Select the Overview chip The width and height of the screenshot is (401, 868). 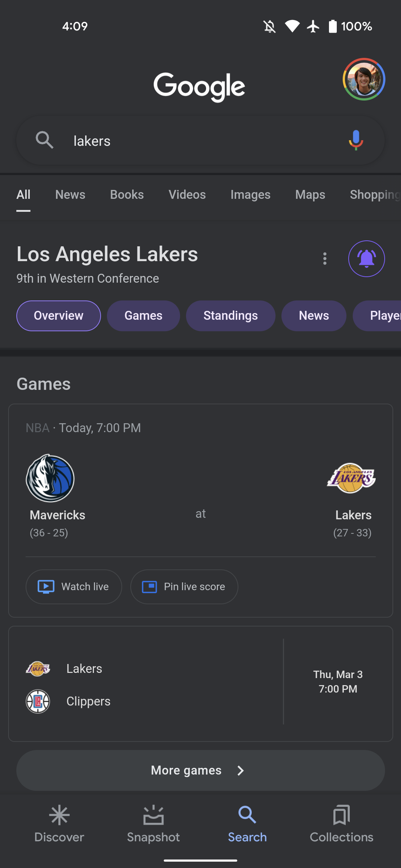[59, 316]
